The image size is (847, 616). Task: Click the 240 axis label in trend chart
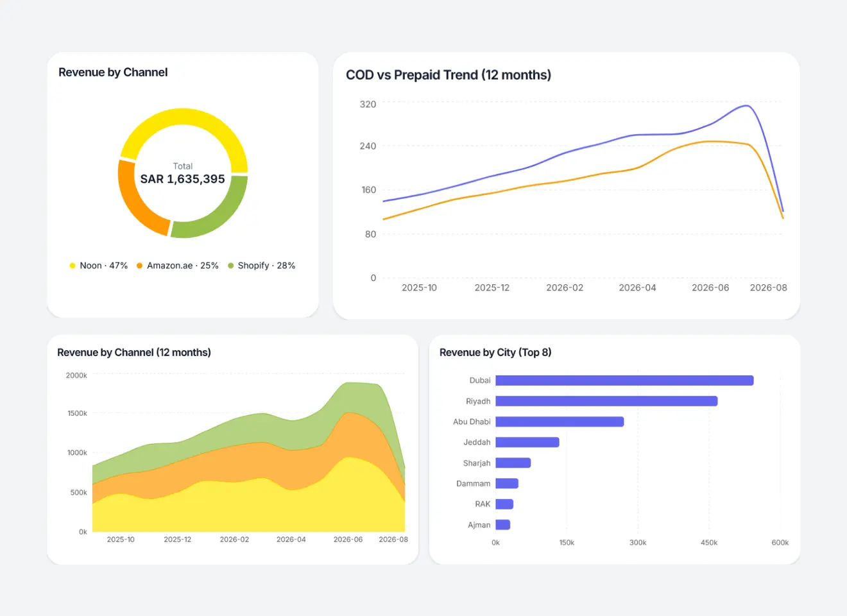click(368, 146)
